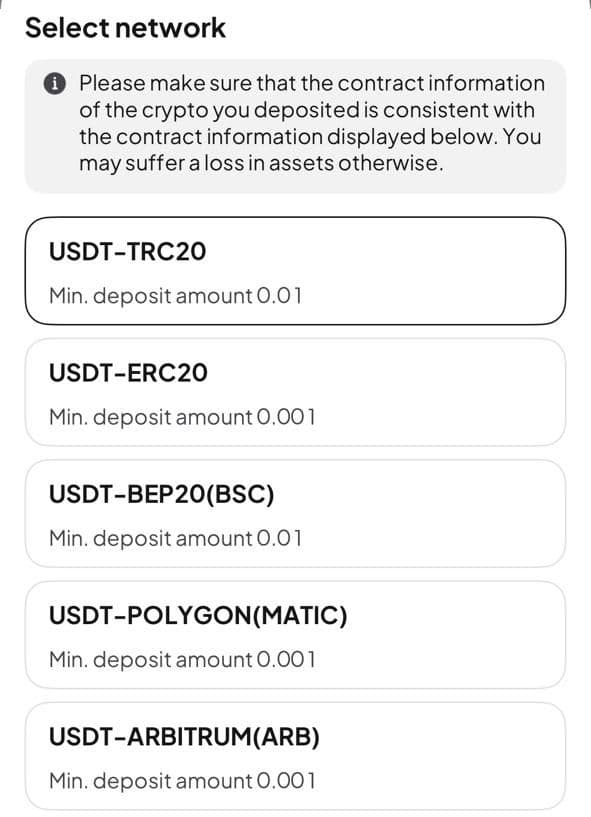Screen dimensions: 591x817
Task: Tap the USDT-ERC20 title label
Action: coord(128,373)
